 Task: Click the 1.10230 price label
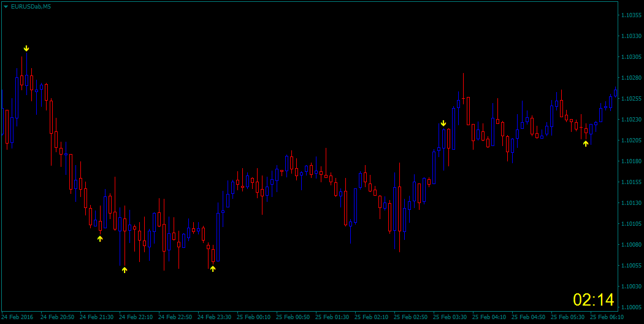click(x=632, y=120)
